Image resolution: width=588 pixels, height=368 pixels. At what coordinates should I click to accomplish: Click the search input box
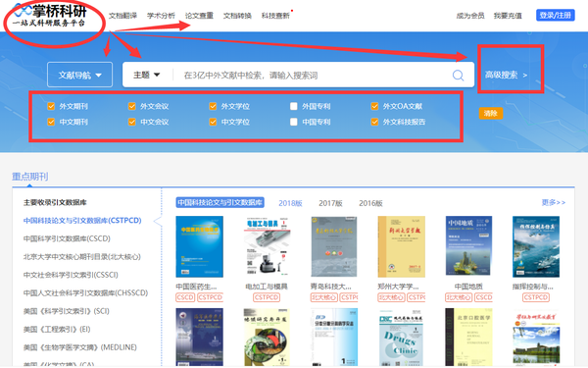pos(312,76)
